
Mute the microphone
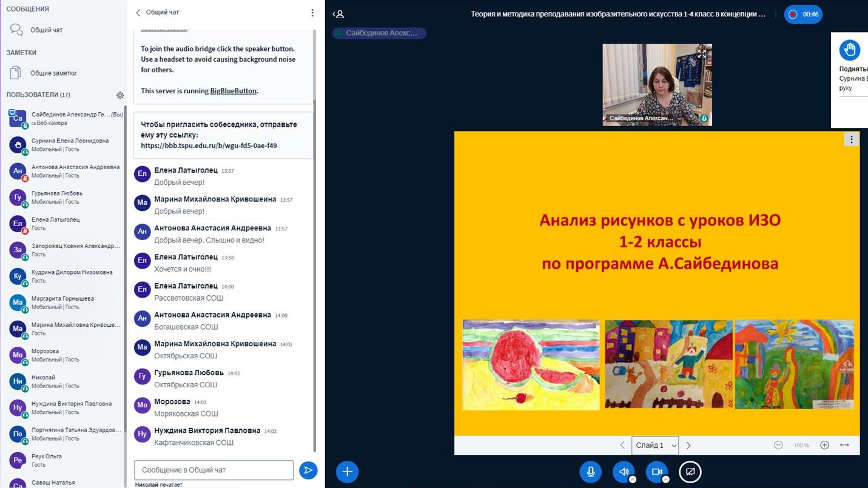590,472
